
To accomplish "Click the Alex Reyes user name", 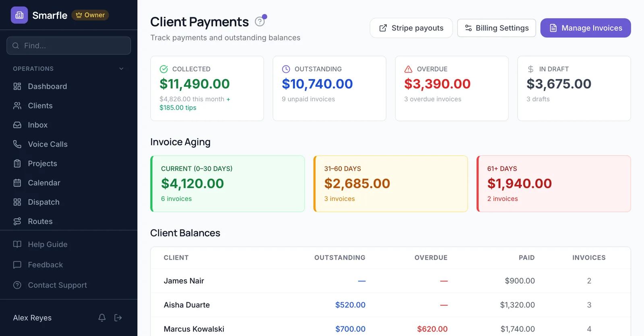I will pos(32,318).
